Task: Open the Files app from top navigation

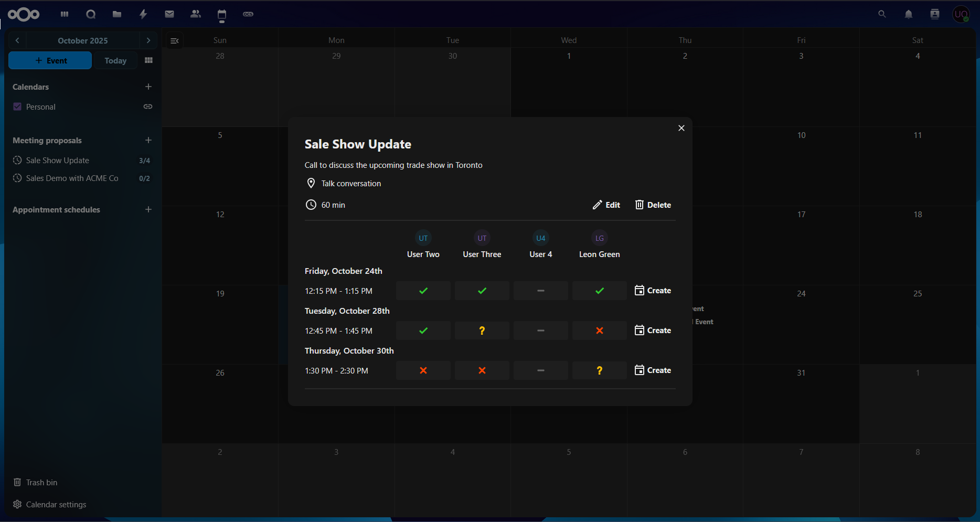Action: (116, 14)
